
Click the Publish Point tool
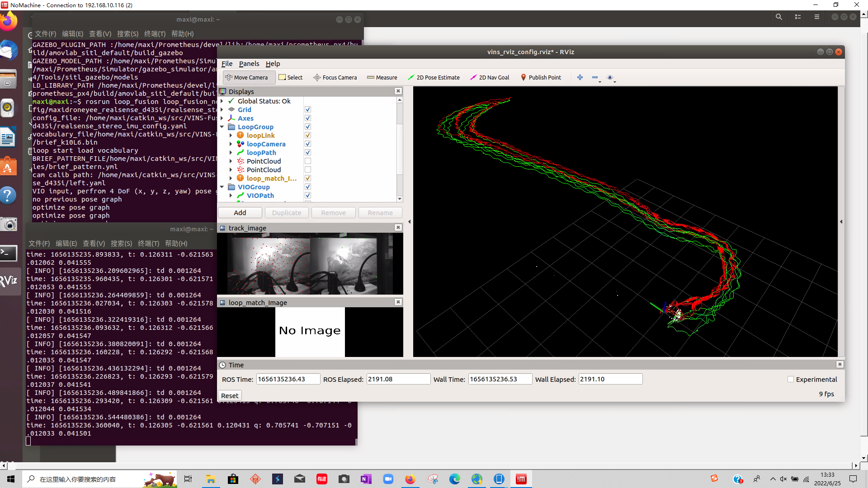(x=541, y=77)
